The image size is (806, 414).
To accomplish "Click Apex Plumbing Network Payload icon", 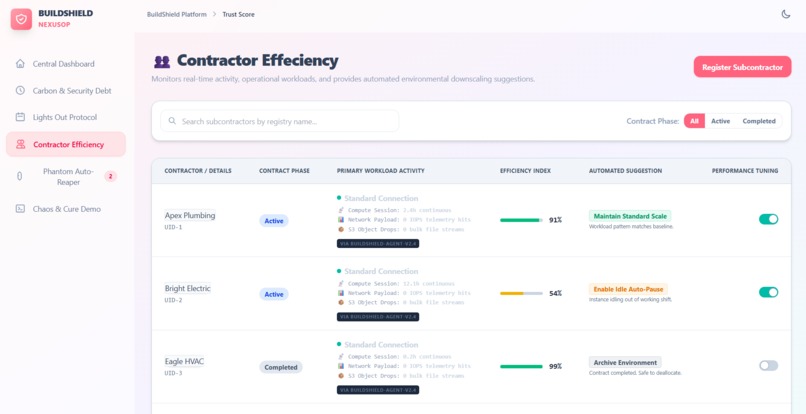I will [x=340, y=220].
